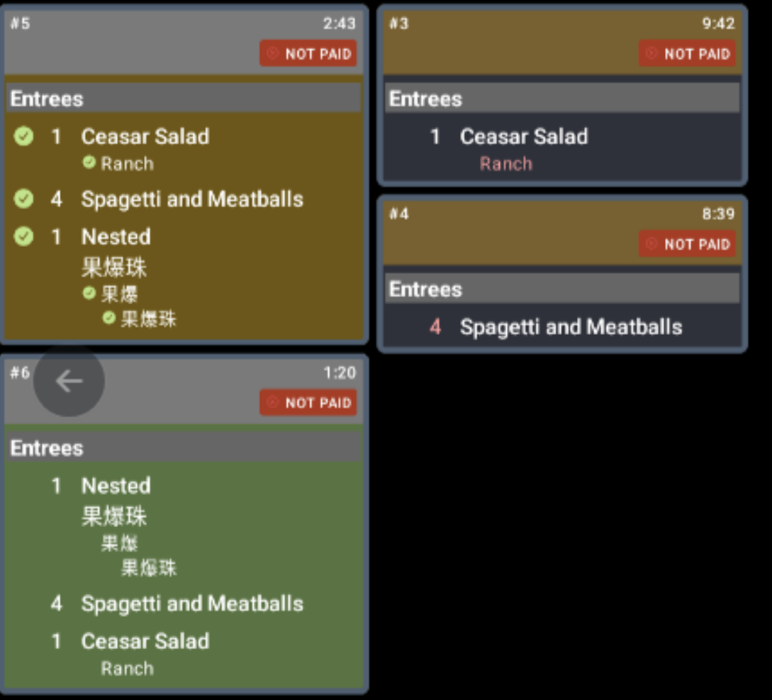
Task: Select the Ranch modifier line on order #3
Action: [x=505, y=164]
